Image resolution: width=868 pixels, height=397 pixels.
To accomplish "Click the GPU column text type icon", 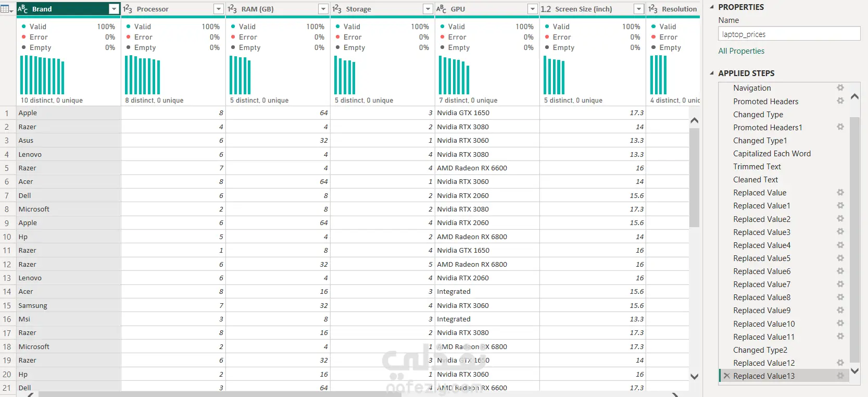I will pyautogui.click(x=441, y=9).
